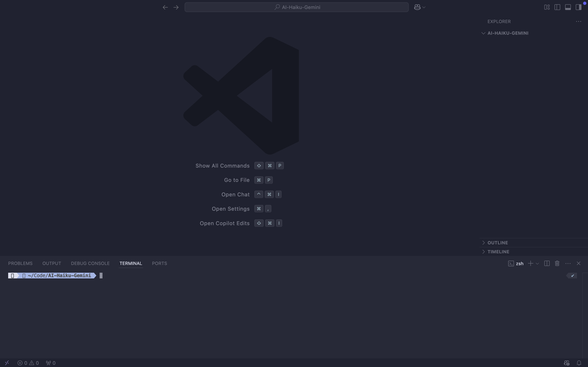Viewport: 588px width, 367px height.
Task: Toggle the bottom panel visibility
Action: point(568,7)
